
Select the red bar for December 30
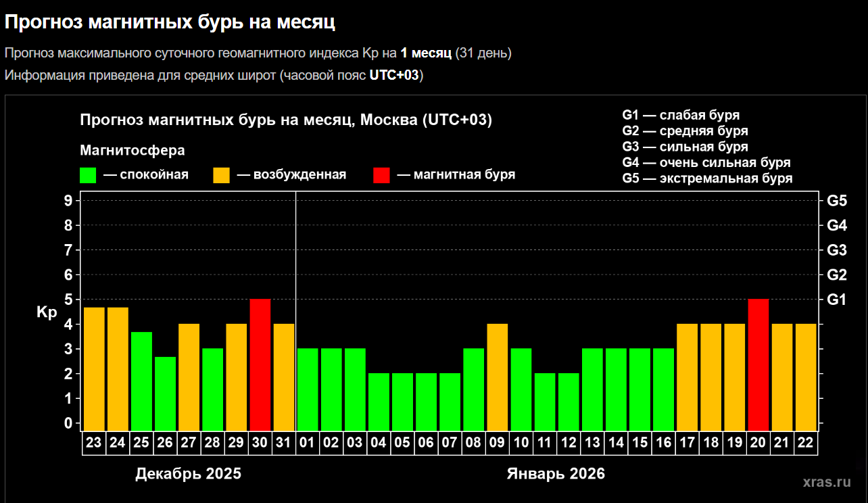(260, 364)
